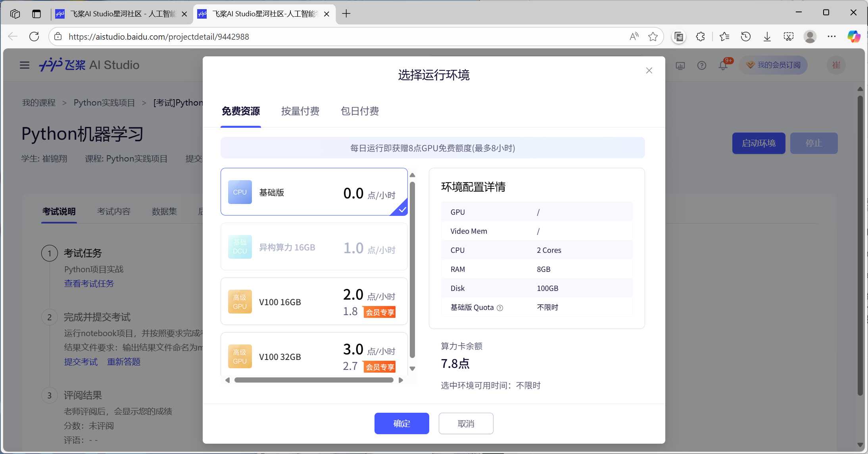The image size is (868, 454).
Task: Click the Quota help question icon
Action: point(500,308)
